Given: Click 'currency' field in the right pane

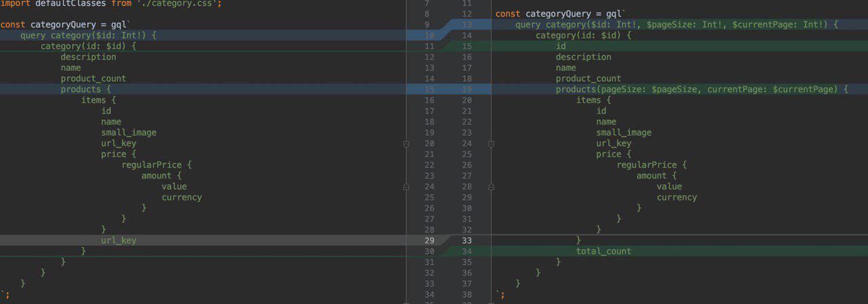Looking at the screenshot, I should tap(676, 197).
